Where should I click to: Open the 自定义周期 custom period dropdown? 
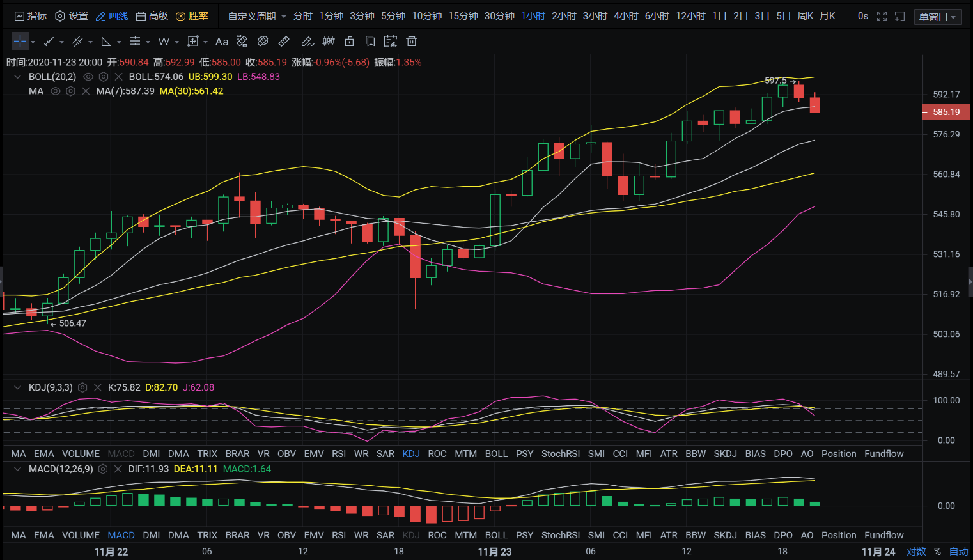click(x=257, y=16)
